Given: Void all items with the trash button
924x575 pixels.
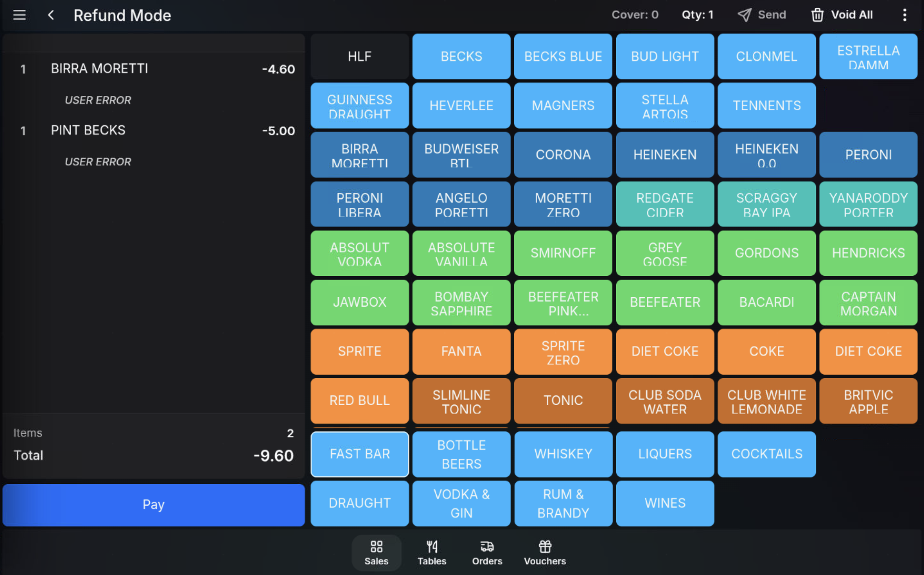Looking at the screenshot, I should tap(842, 15).
